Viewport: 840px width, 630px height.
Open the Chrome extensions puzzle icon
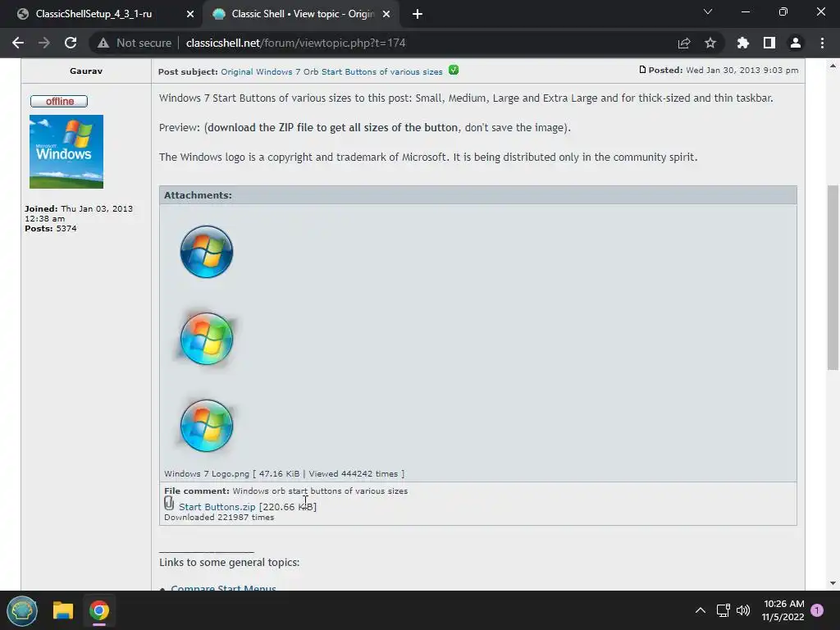742,43
